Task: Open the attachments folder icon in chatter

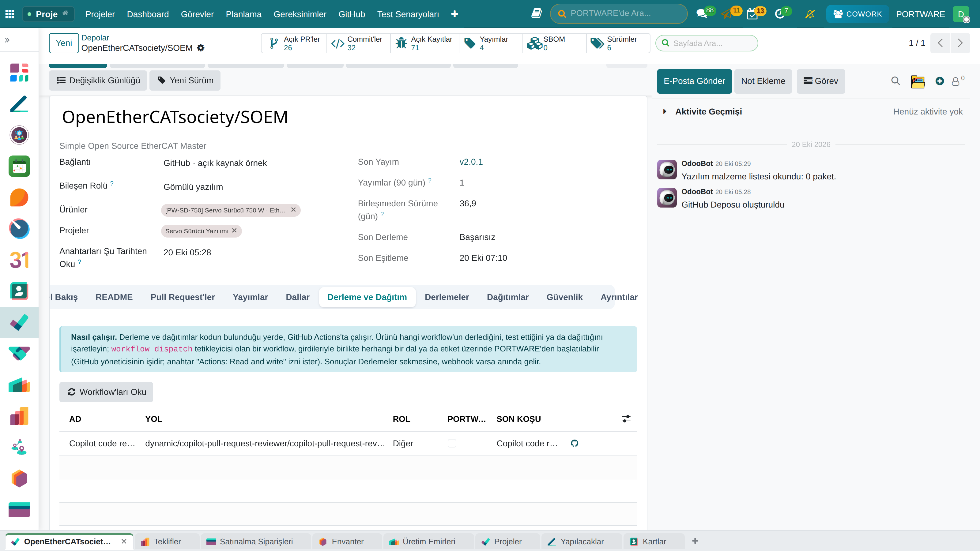Action: (918, 81)
